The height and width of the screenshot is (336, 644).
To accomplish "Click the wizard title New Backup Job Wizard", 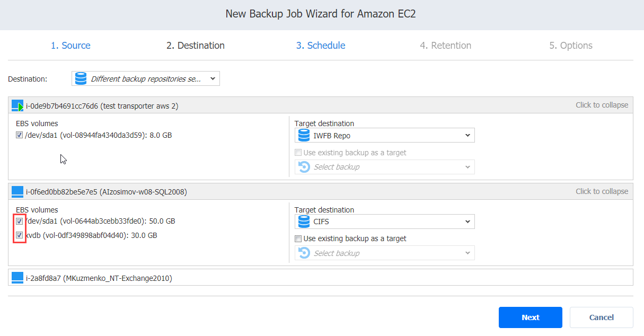I will click(x=321, y=14).
